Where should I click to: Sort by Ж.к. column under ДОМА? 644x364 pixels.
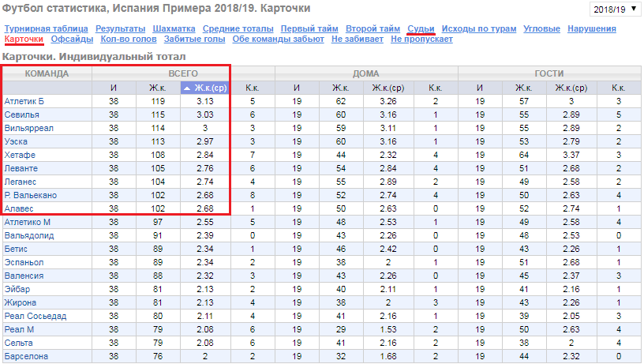click(x=341, y=88)
